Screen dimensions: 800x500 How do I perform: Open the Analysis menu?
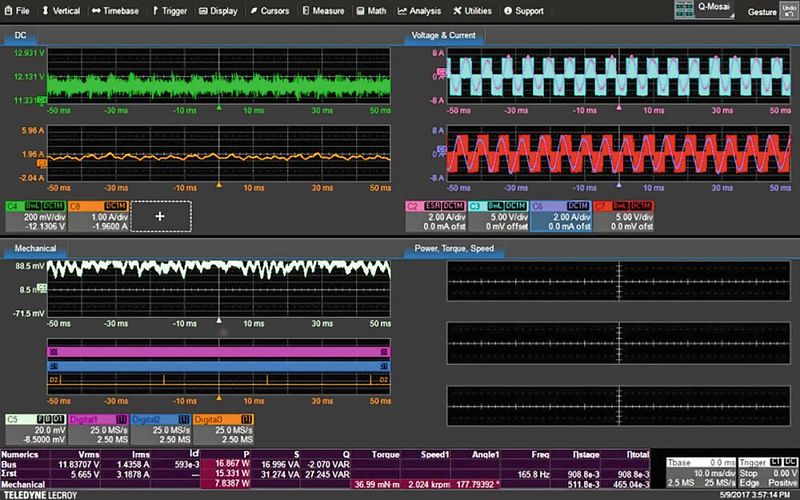419,11
